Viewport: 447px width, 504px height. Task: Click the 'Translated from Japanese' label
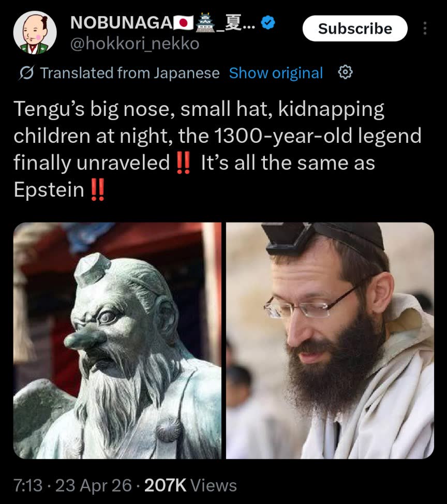[129, 73]
